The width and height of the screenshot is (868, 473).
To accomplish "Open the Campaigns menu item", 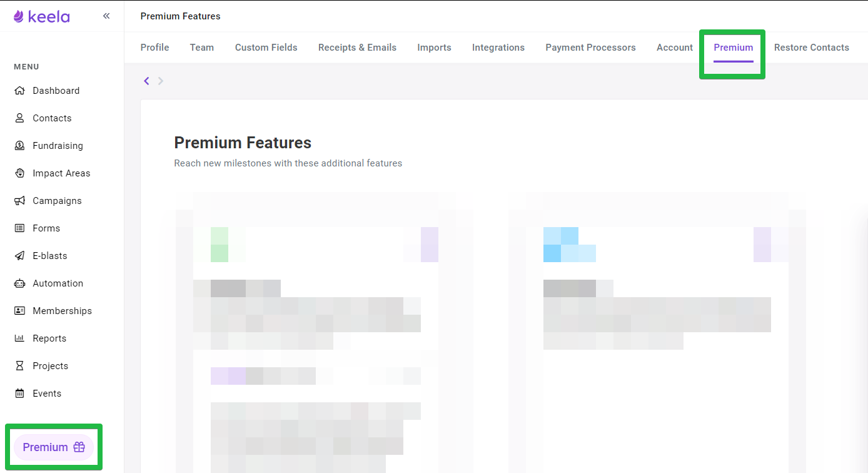I will [x=57, y=201].
